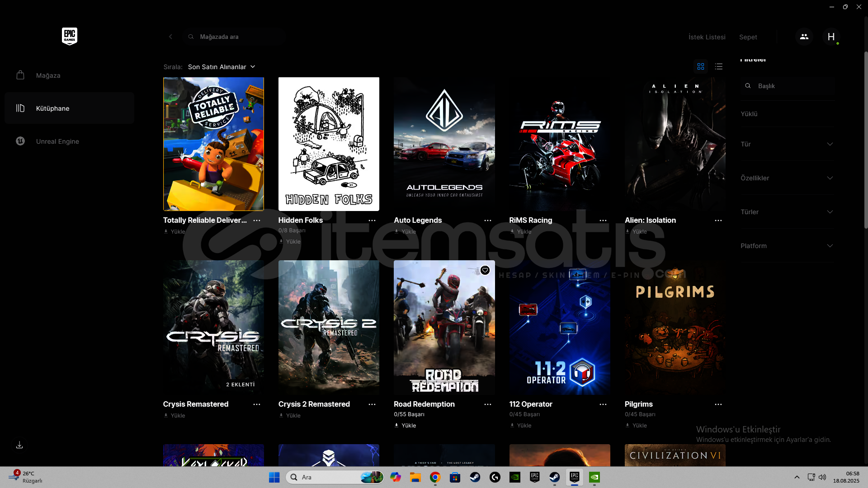Expand the Tür filter
This screenshot has height=488, width=868.
pos(787,144)
